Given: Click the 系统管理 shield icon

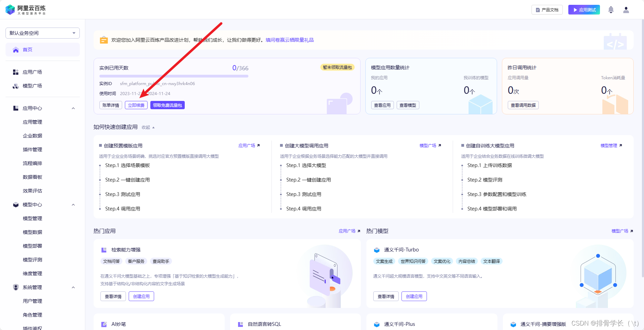Looking at the screenshot, I should (16, 287).
